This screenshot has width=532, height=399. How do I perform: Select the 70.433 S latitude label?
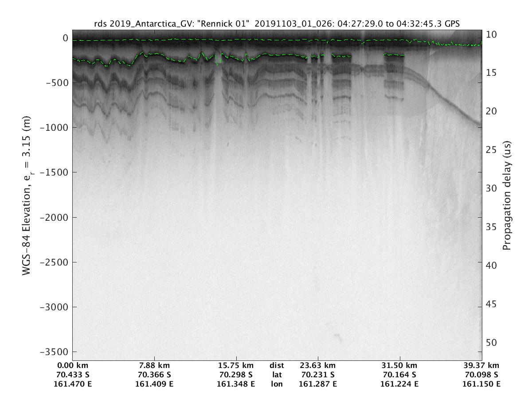73,375
